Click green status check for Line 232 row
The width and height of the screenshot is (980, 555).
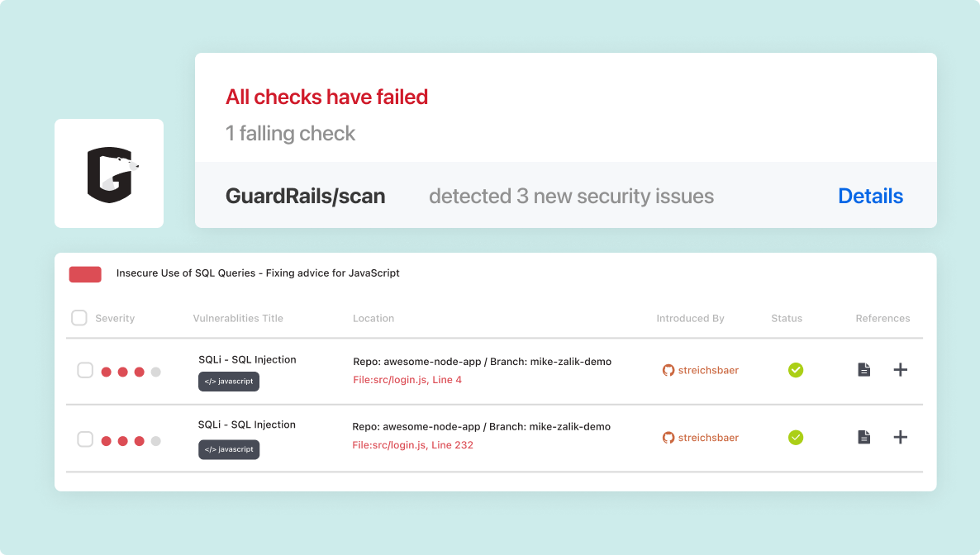(x=796, y=438)
